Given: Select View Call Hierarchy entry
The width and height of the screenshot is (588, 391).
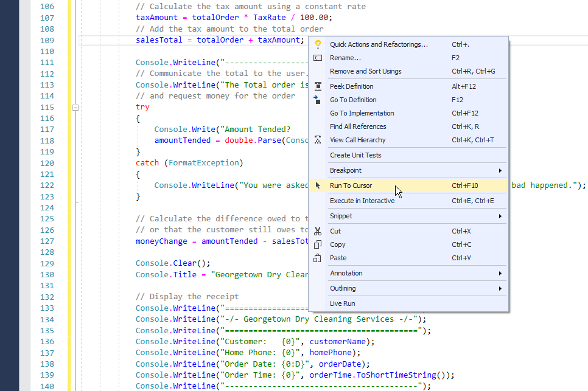Looking at the screenshot, I should (408, 140).
